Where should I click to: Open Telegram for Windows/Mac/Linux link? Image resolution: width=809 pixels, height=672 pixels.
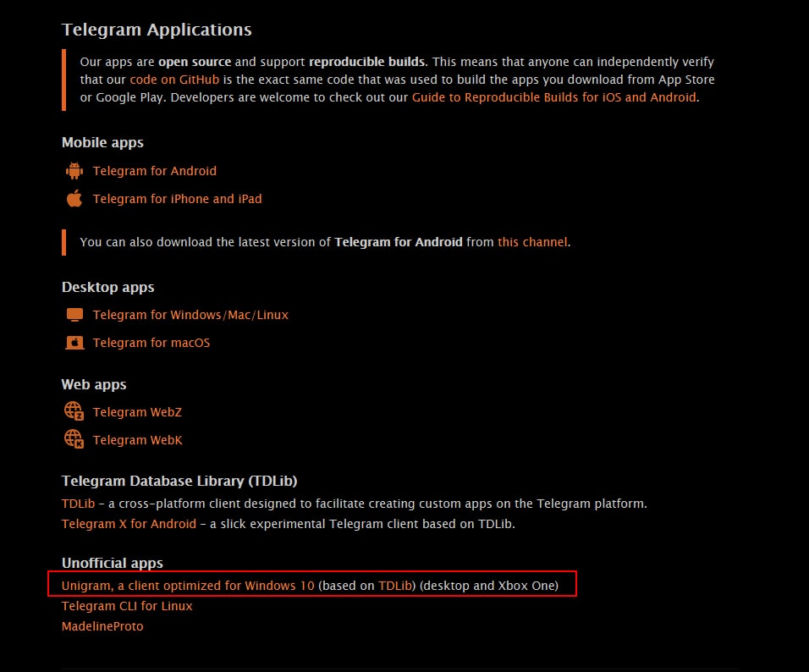coord(190,315)
